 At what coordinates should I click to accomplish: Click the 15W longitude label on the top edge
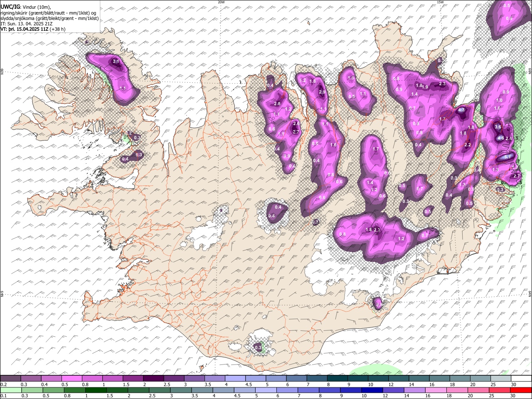tap(440, 2)
